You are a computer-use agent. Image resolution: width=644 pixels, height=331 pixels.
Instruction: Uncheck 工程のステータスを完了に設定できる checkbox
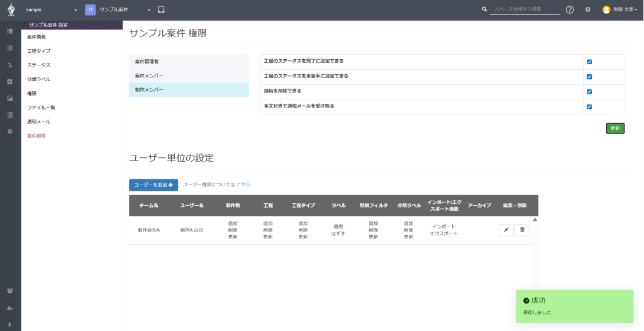[x=589, y=62]
